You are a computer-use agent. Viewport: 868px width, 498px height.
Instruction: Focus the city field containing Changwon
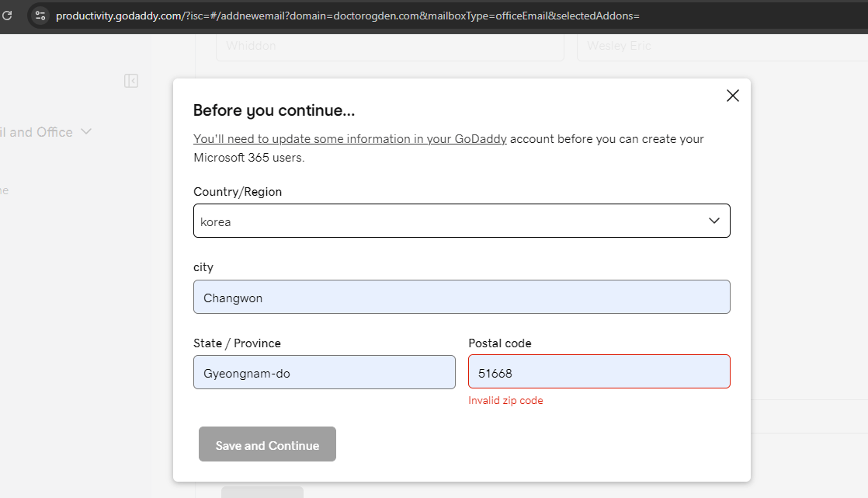461,297
